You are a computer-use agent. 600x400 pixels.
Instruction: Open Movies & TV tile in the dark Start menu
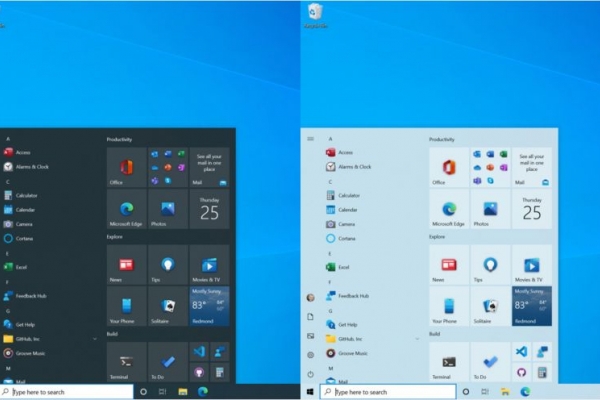point(209,264)
